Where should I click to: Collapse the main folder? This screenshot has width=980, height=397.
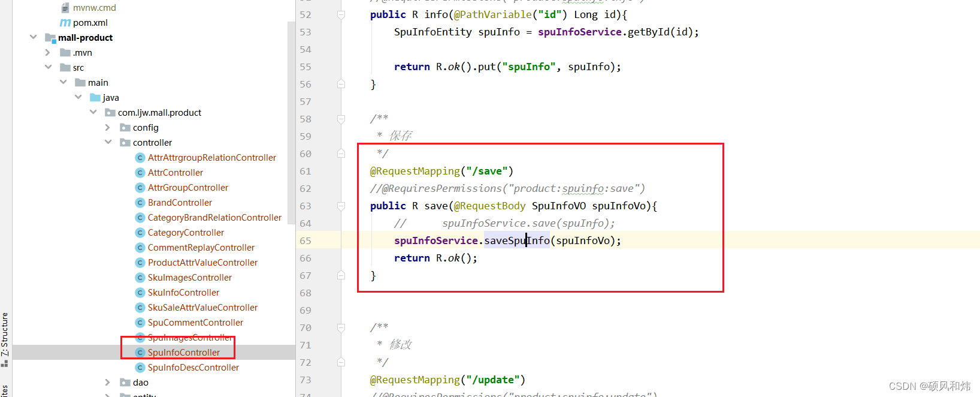pyautogui.click(x=63, y=82)
